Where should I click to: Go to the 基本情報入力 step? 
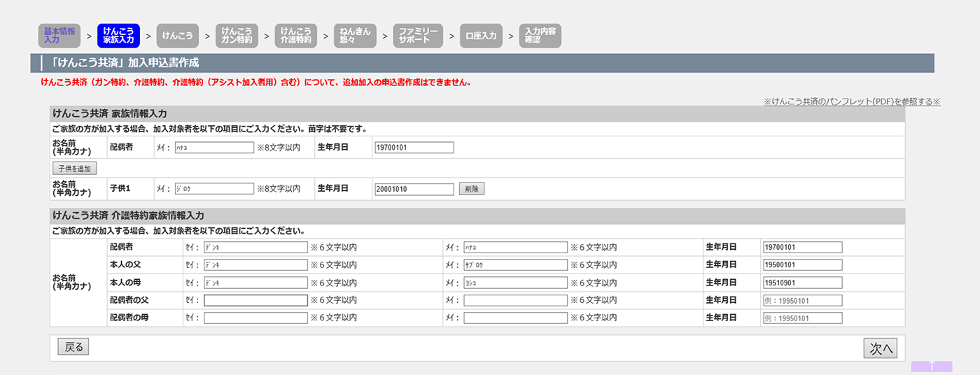coord(59,36)
